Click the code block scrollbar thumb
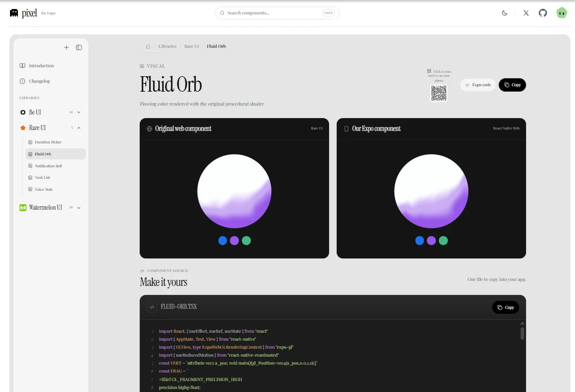Screen dimensions: 575x392 [x=522, y=333]
